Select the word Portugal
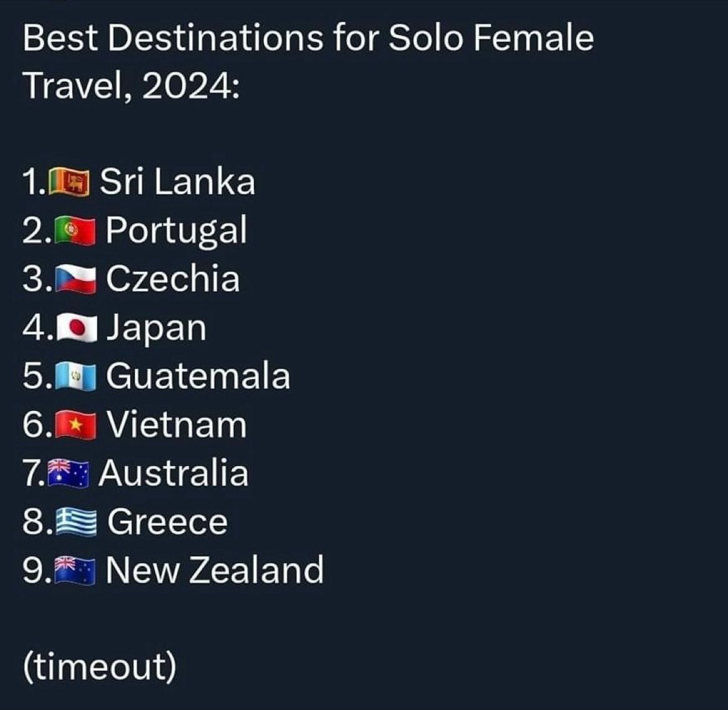 177,231
